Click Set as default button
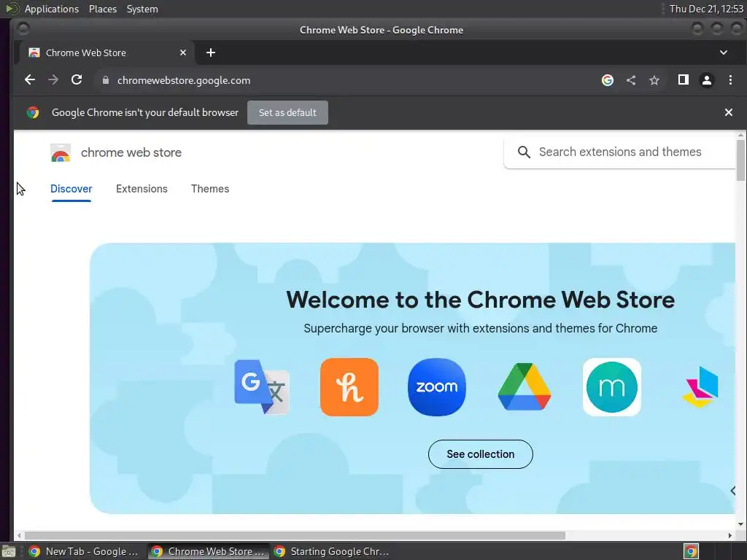 [x=287, y=112]
